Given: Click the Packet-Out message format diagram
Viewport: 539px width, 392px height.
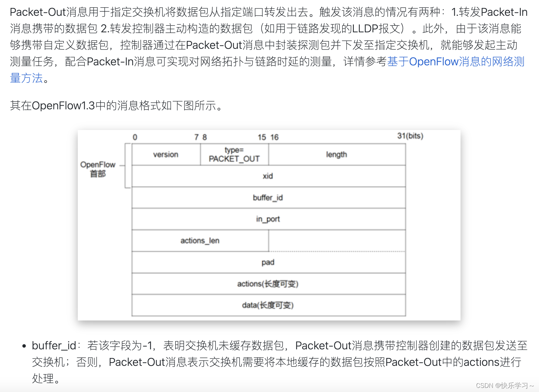Looking at the screenshot, I should coord(269,225).
